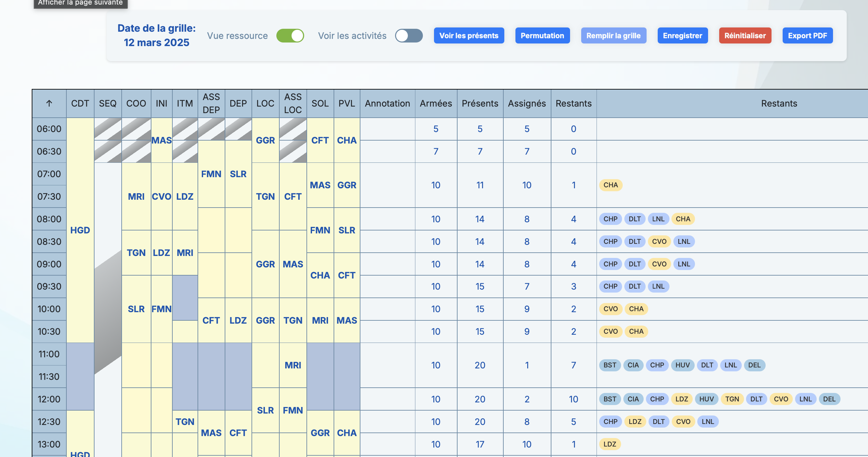The image size is (868, 457).
Task: Click the grid date 12 mars 2025
Action: 156,42
